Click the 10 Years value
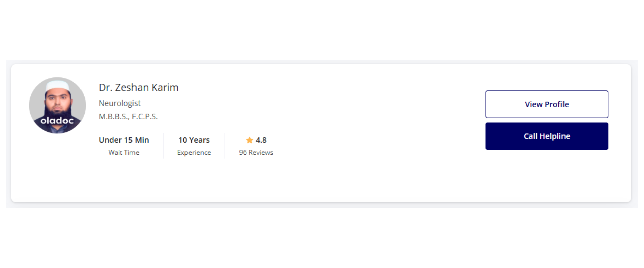 pos(194,140)
